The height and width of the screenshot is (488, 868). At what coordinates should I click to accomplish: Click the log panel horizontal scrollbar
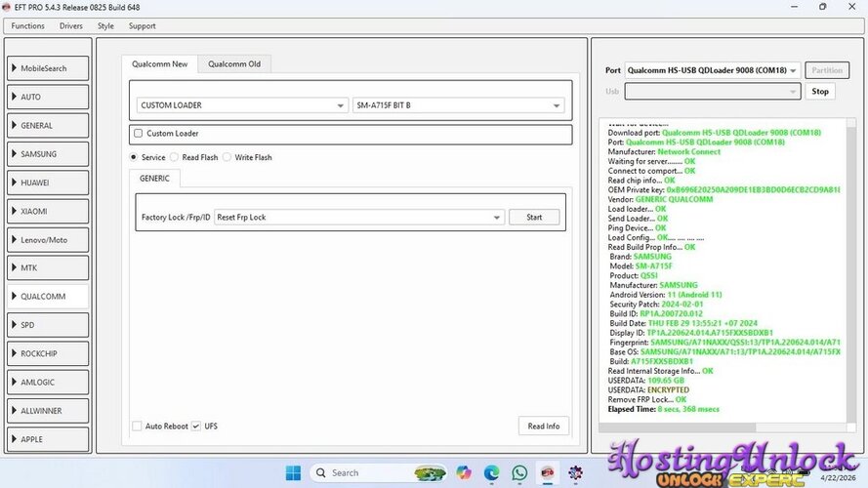click(678, 427)
